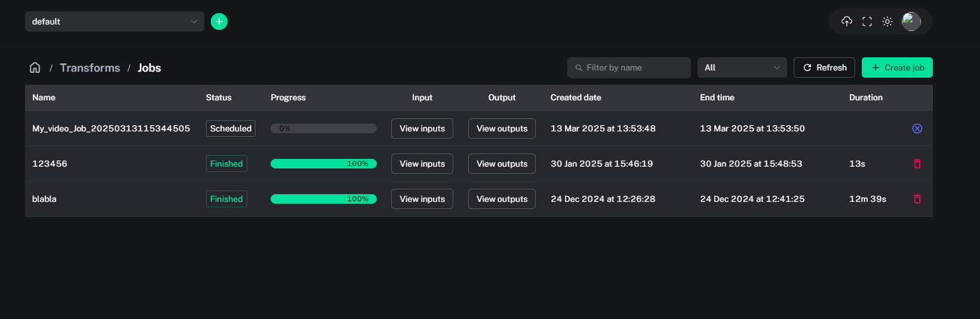Sort by Created date column header
The height and width of the screenshot is (319, 980).
[x=576, y=97]
